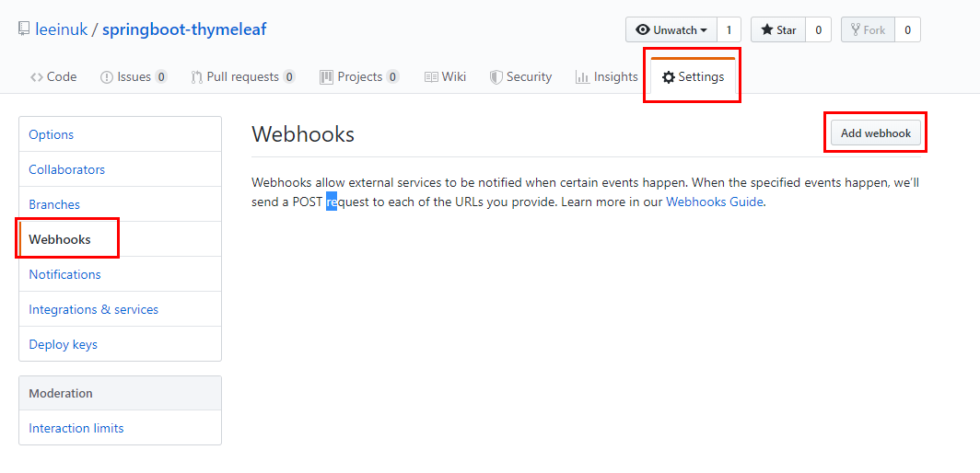Click the repository book icon beside leeinuk

pyautogui.click(x=24, y=29)
